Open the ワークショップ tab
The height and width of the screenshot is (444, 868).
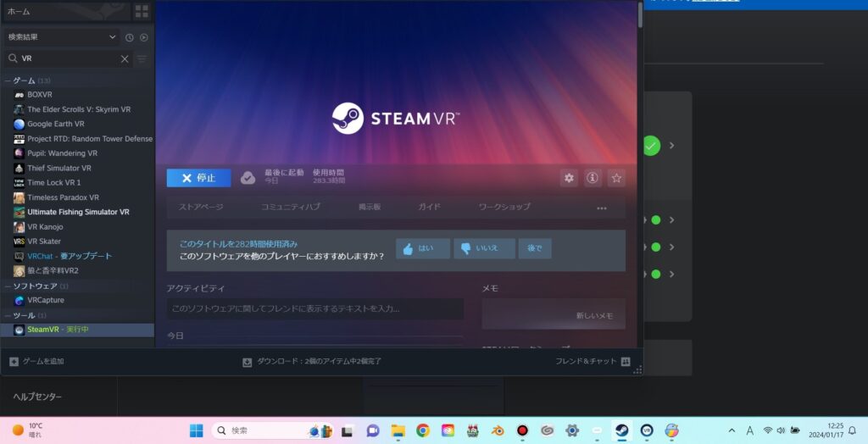pos(504,207)
